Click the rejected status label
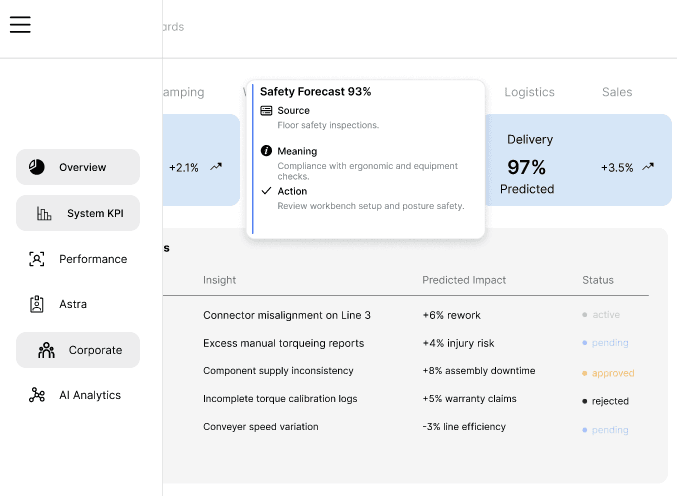The width and height of the screenshot is (677, 496). 610,401
